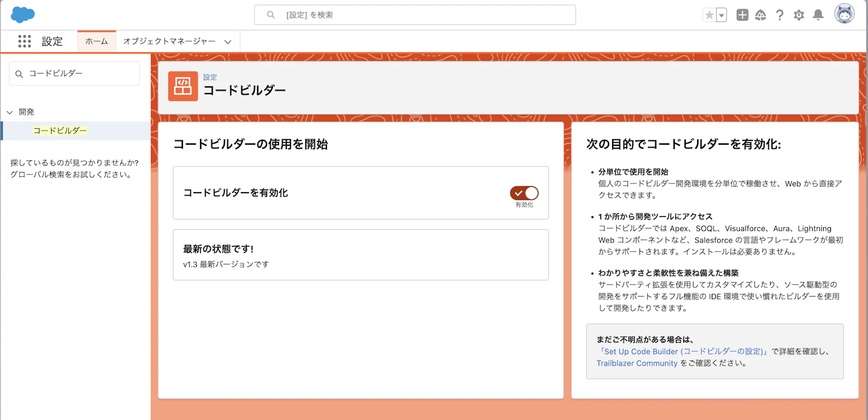868x420 pixels.
Task: Open the Trailhead Guidance Center icon
Action: tap(761, 15)
